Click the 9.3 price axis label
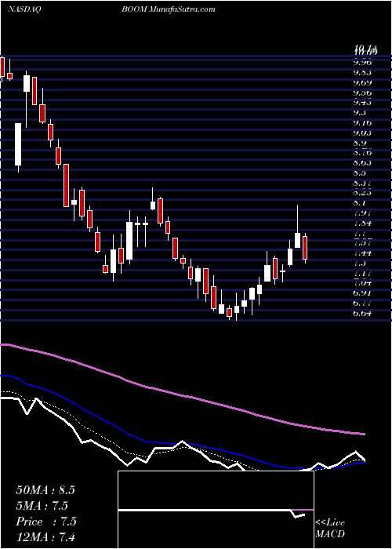392x549 pixels. (x=360, y=113)
